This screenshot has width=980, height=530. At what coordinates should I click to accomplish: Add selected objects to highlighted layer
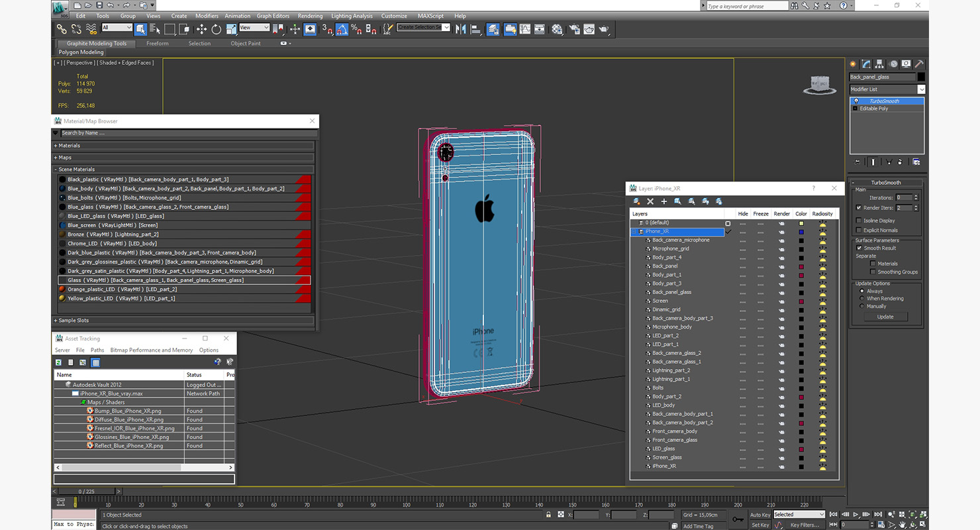click(x=663, y=201)
